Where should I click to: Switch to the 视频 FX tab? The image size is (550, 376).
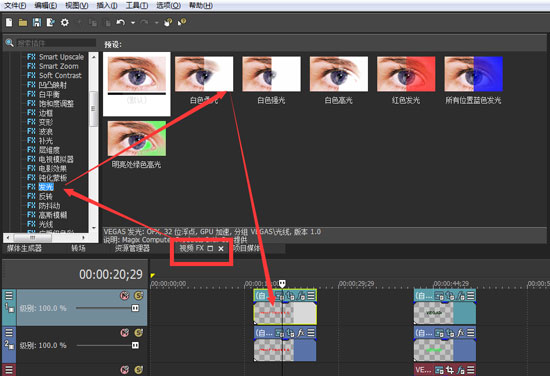click(x=192, y=248)
